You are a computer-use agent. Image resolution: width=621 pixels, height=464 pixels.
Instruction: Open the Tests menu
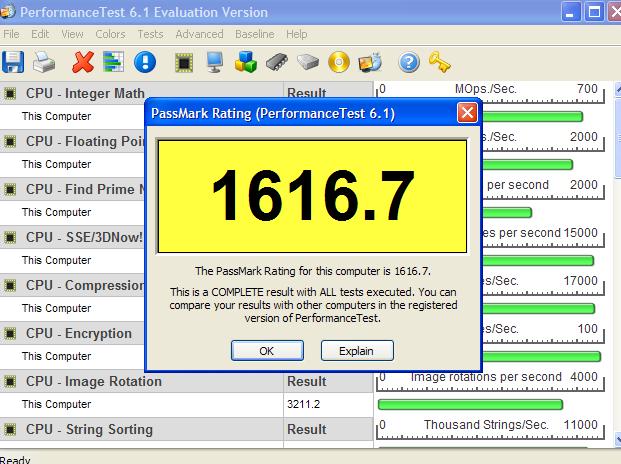(150, 34)
